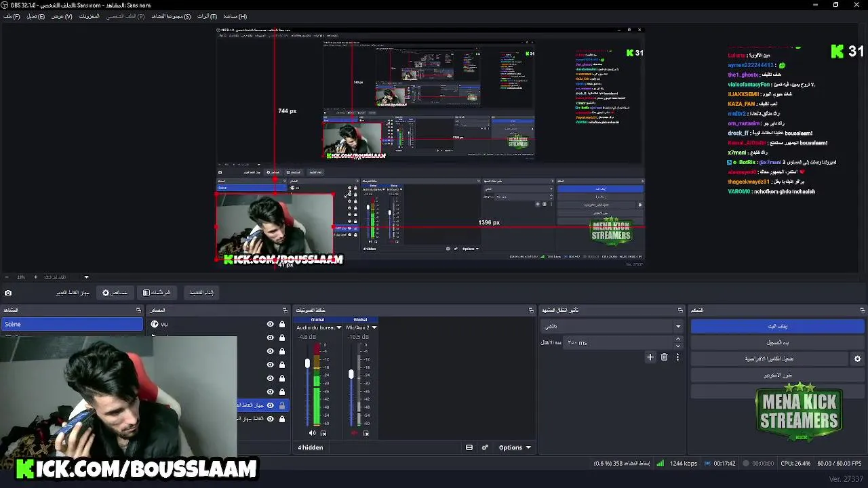Click the '4 hidden' mixer label
The image size is (868, 488).
click(311, 447)
